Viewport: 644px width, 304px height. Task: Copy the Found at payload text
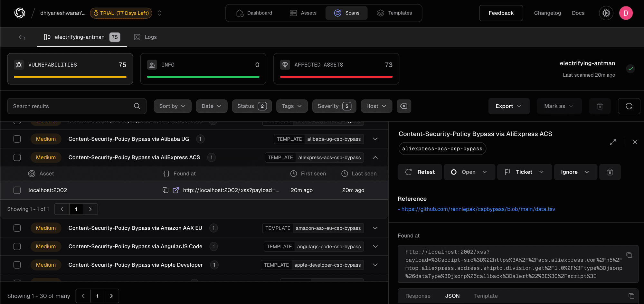coord(629,255)
